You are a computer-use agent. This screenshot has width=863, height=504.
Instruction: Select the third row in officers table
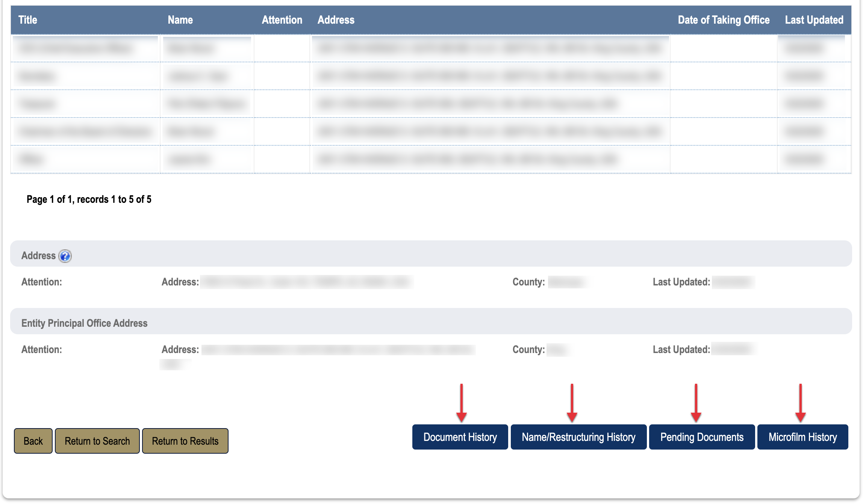click(x=430, y=104)
